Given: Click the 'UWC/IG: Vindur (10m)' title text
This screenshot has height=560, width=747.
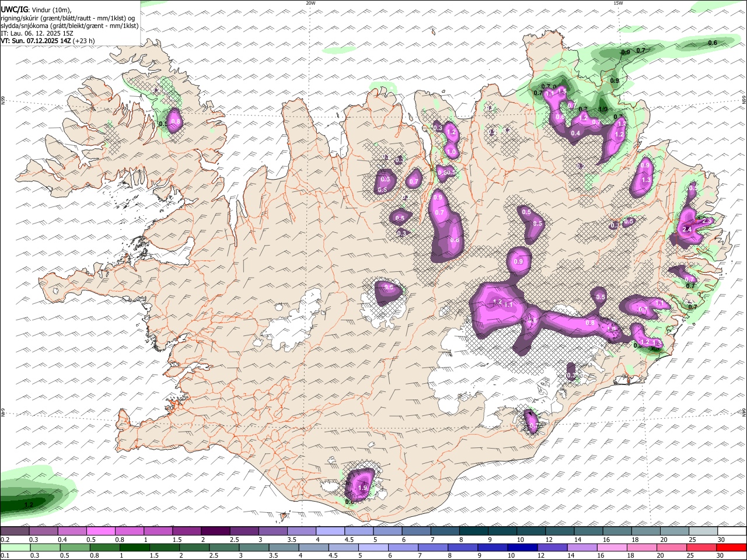Looking at the screenshot, I should (x=36, y=9).
